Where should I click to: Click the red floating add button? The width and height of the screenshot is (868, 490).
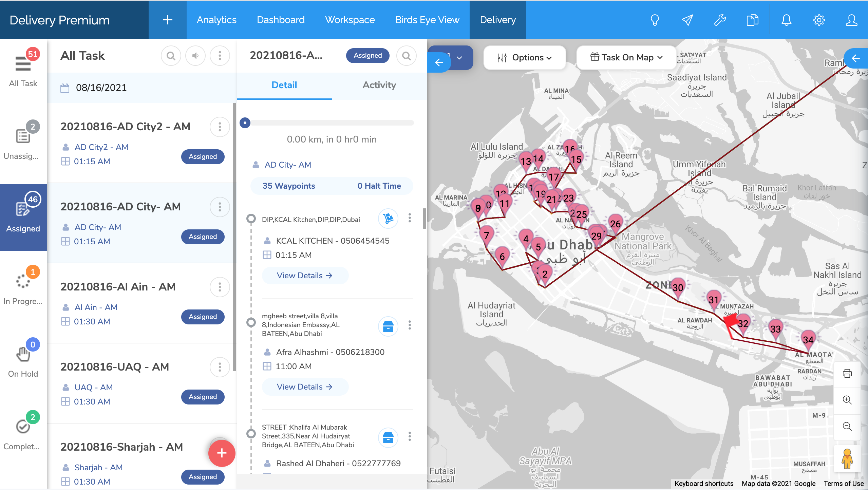[222, 453]
